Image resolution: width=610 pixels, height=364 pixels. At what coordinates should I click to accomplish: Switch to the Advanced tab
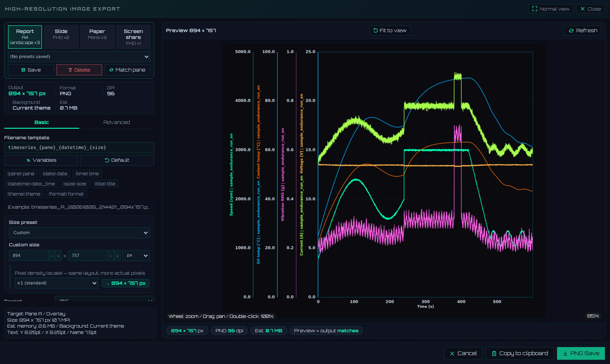(117, 122)
